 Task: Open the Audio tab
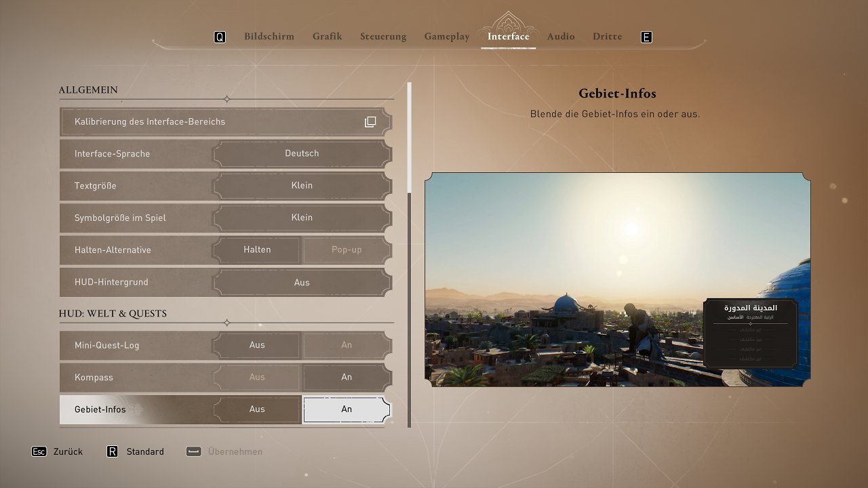coord(561,37)
